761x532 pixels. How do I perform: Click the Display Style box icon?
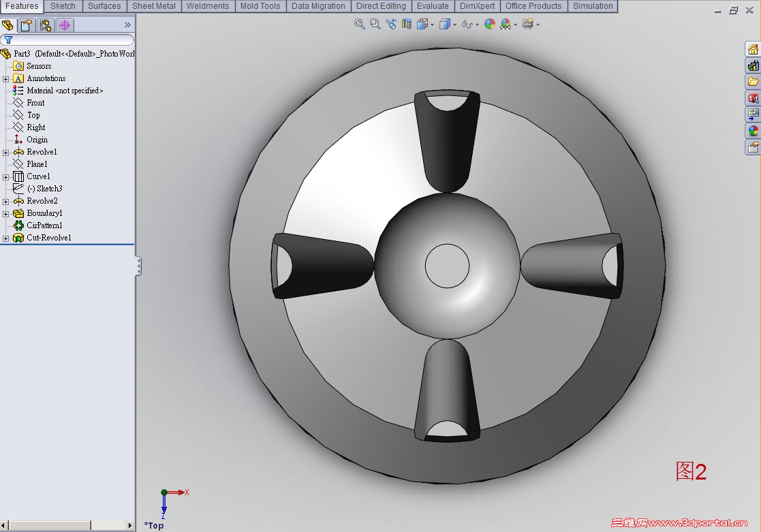[x=445, y=24]
